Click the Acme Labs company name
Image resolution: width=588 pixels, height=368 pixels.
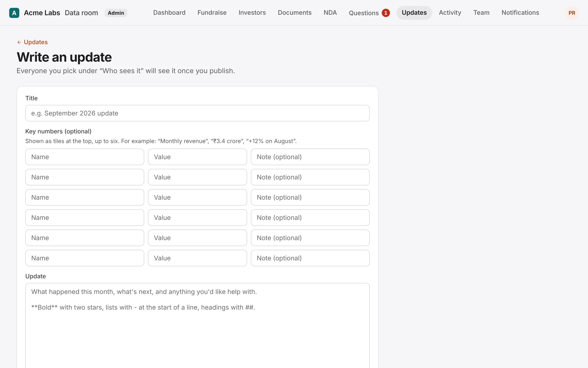tap(42, 13)
